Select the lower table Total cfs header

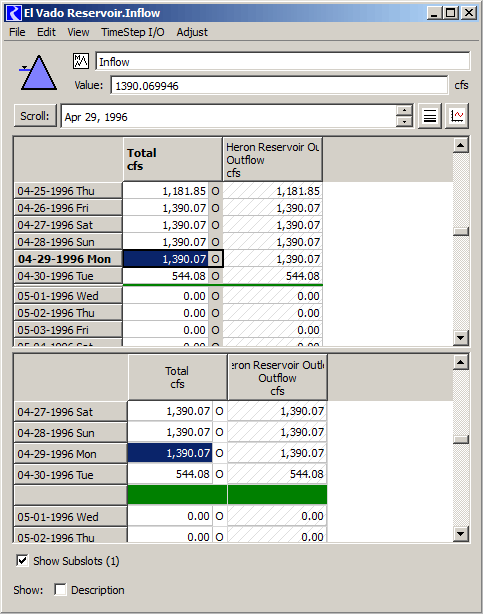pyautogui.click(x=177, y=377)
